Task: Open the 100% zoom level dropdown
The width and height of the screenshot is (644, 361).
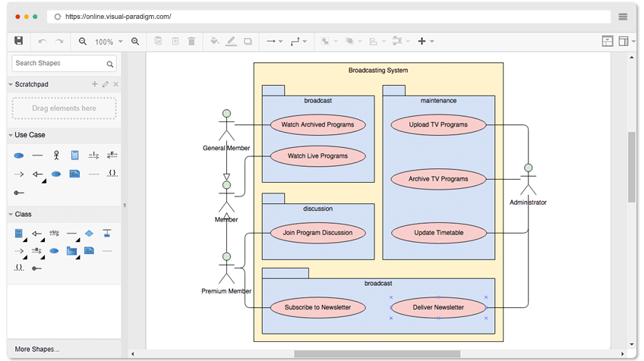Action: click(109, 42)
